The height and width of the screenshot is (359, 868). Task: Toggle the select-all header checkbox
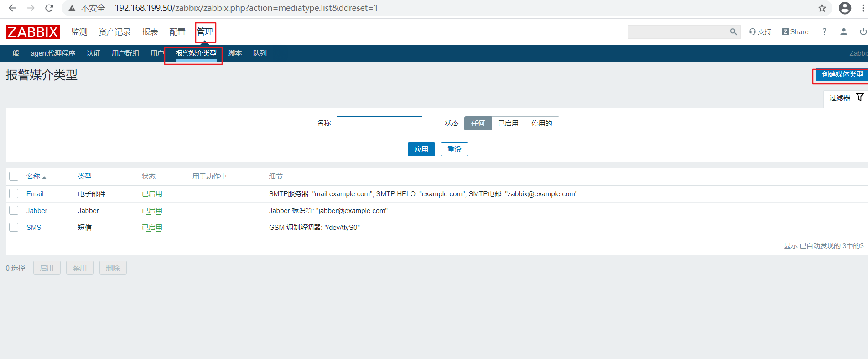14,176
